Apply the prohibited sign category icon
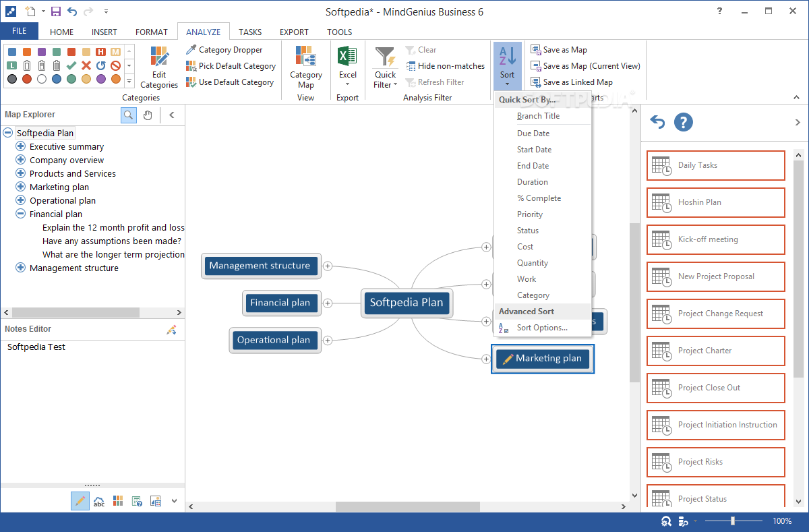The image size is (809, 532). 115,65
